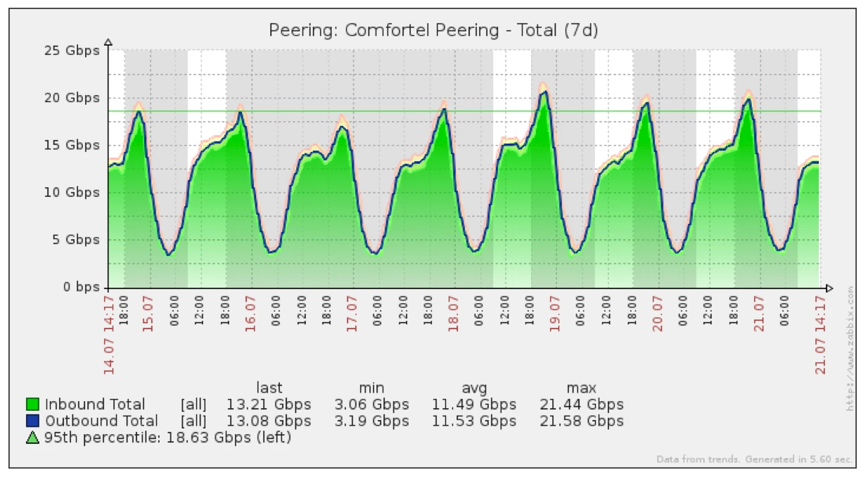Click the right arrow ending the X axis
The image size is (868, 477).
click(x=829, y=288)
